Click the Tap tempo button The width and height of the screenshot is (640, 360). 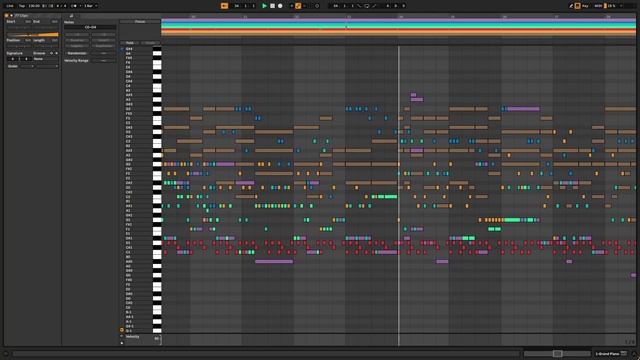click(22, 6)
